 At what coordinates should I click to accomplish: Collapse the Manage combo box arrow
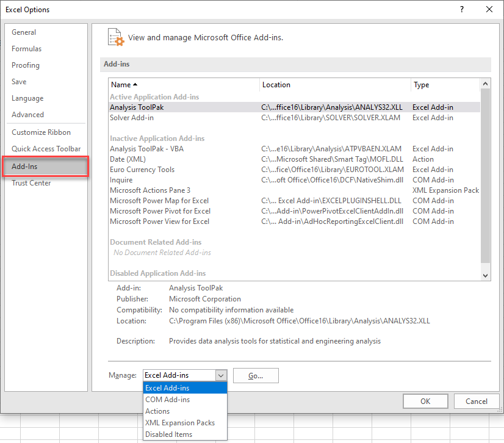[221, 375]
